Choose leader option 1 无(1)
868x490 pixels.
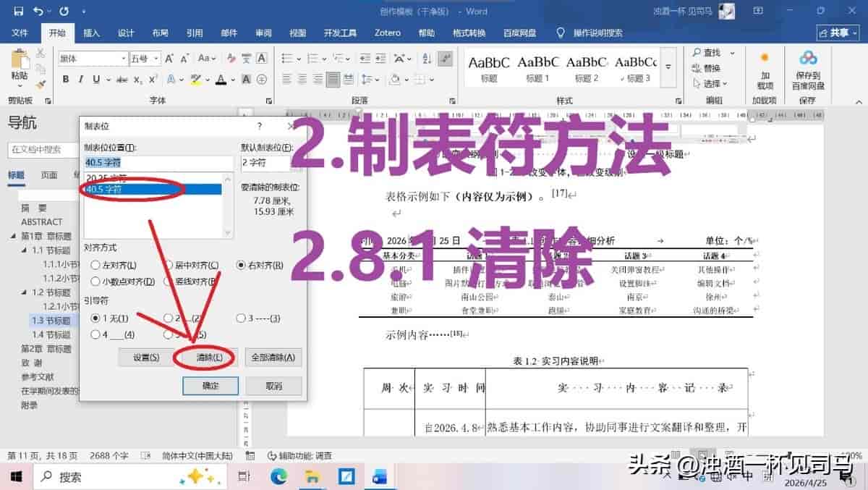tap(110, 318)
